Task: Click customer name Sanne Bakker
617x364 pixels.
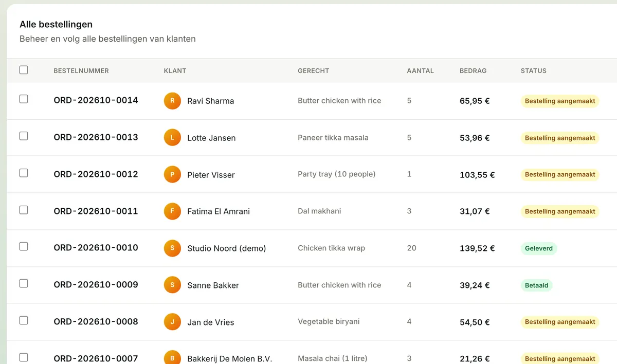Action: [x=213, y=285]
